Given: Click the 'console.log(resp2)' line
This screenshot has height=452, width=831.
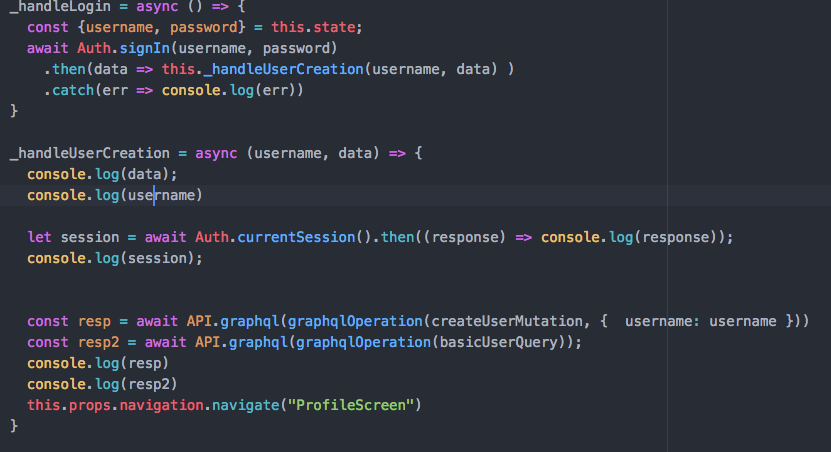Looking at the screenshot, I should point(102,384).
